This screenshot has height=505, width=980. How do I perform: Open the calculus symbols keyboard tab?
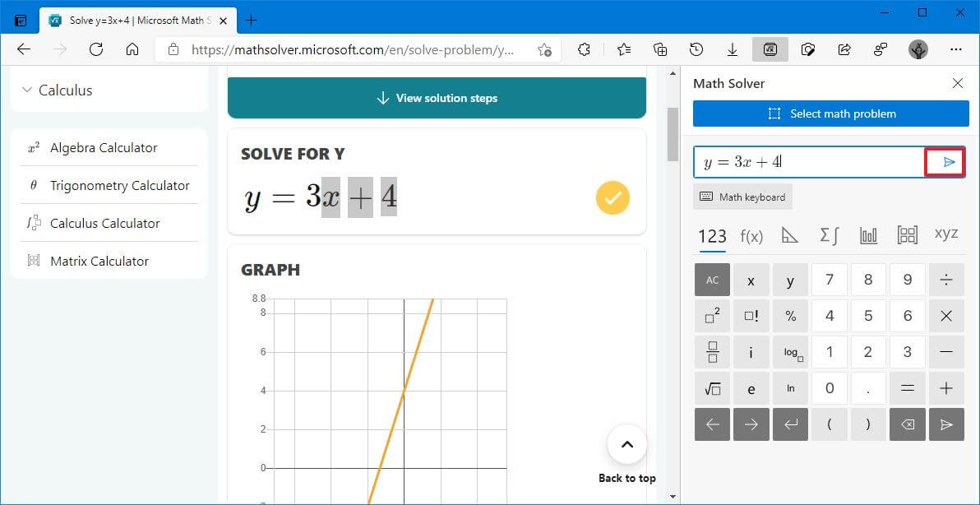click(830, 235)
